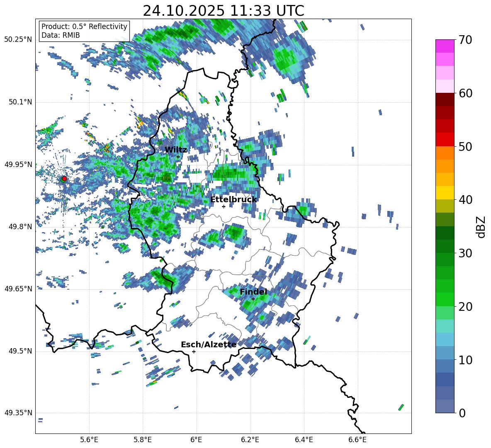Image resolution: width=491 pixels, height=448 pixels.
Task: Click the colorbar value 10
Action: click(x=466, y=360)
